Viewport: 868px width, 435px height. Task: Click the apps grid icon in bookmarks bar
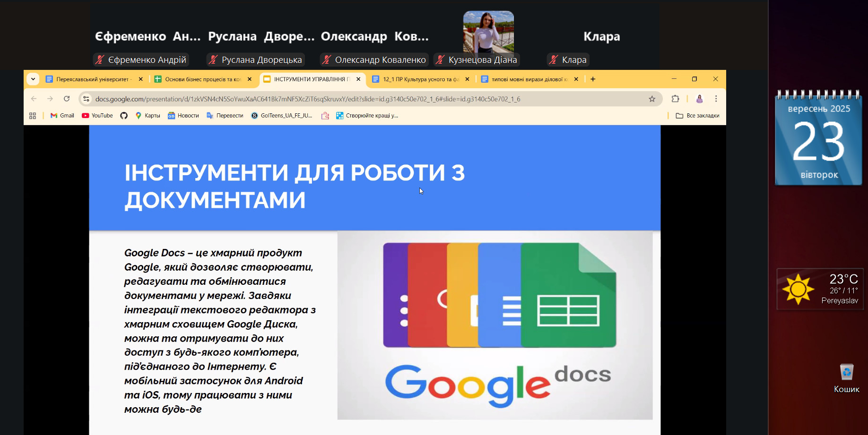pos(33,116)
